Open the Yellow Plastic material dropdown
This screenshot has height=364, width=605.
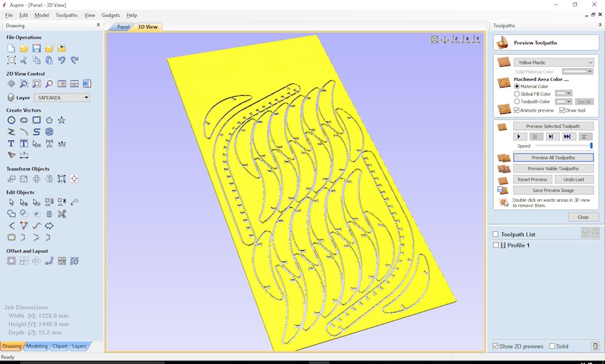click(554, 62)
